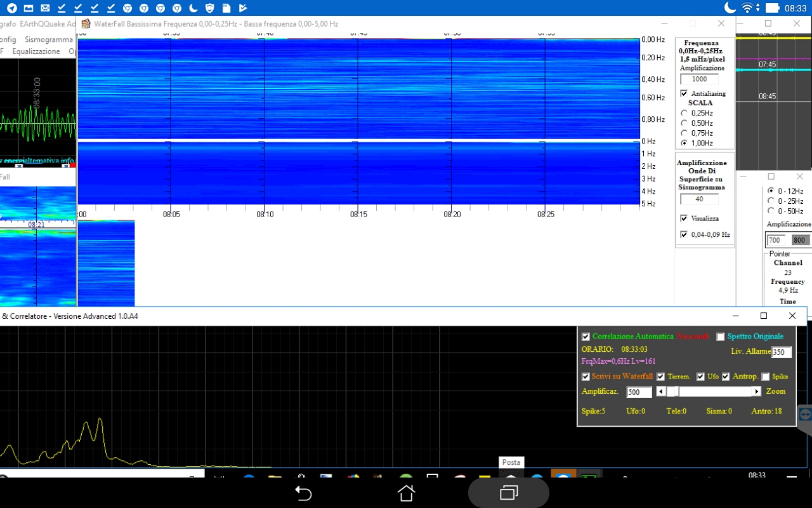This screenshot has height=508, width=812.
Task: Toggle Scrivi su Waterfall checkbox
Action: pyautogui.click(x=586, y=377)
